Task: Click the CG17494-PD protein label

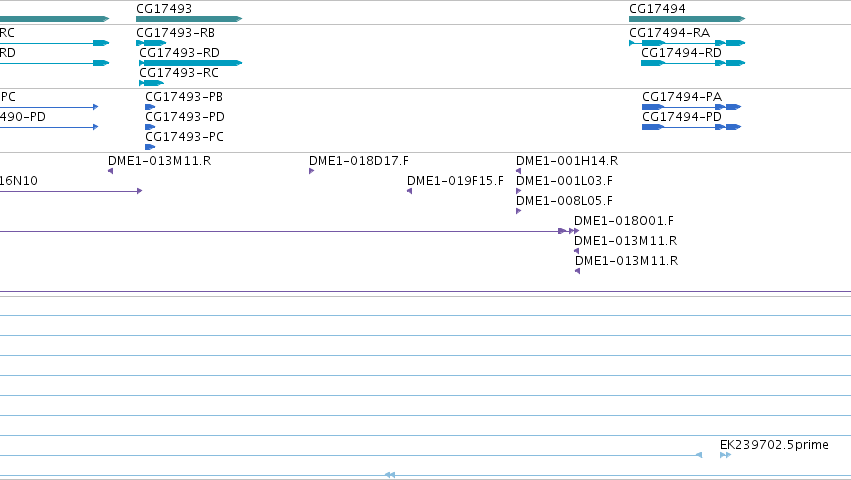Action: coord(682,117)
